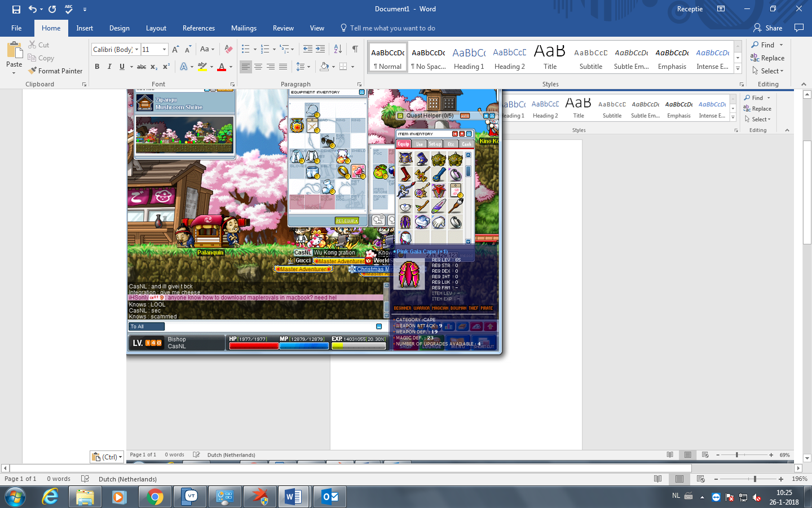This screenshot has width=812, height=508.
Task: Copy the selection
Action: tap(41, 58)
